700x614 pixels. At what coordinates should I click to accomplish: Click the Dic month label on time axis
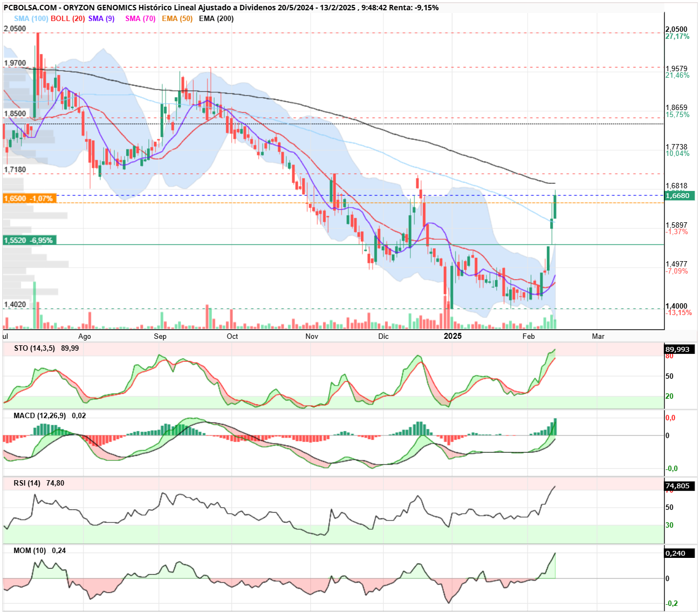[383, 336]
